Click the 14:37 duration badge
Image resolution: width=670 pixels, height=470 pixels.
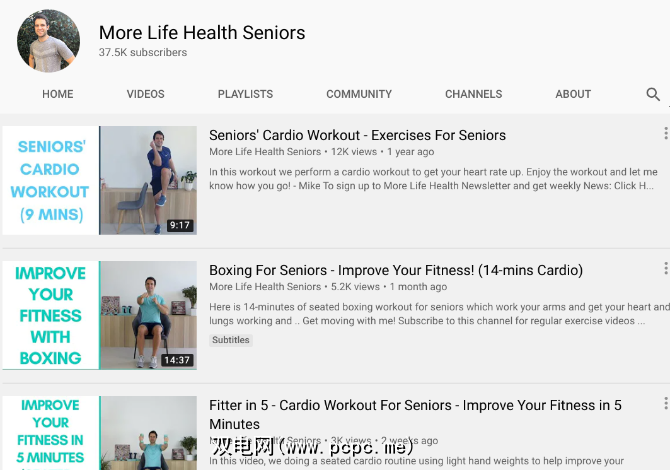177,360
